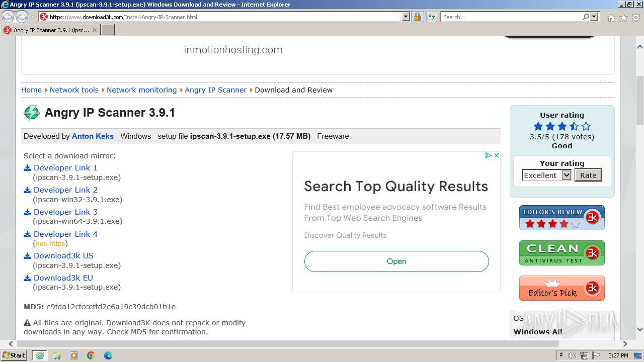Show hidden tray icons arrow
Screen dimensions: 644x362
tap(561, 355)
